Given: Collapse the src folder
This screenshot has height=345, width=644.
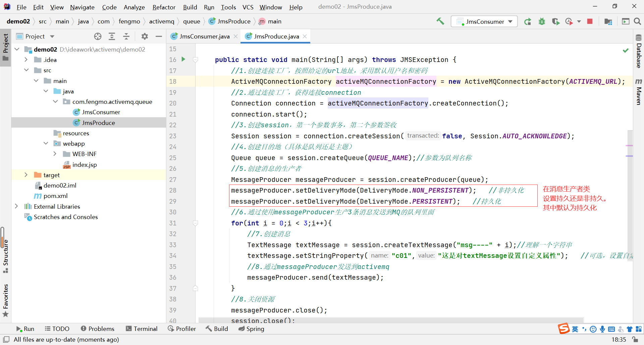Looking at the screenshot, I should click(26, 70).
